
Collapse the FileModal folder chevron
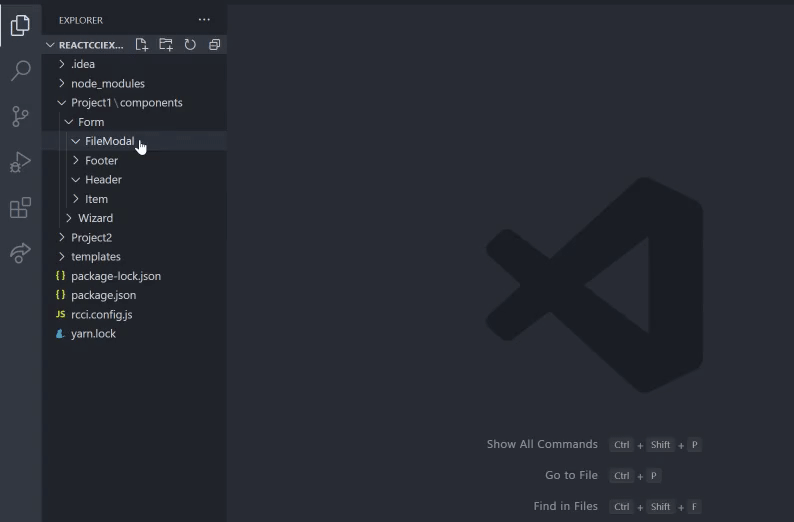[76, 141]
